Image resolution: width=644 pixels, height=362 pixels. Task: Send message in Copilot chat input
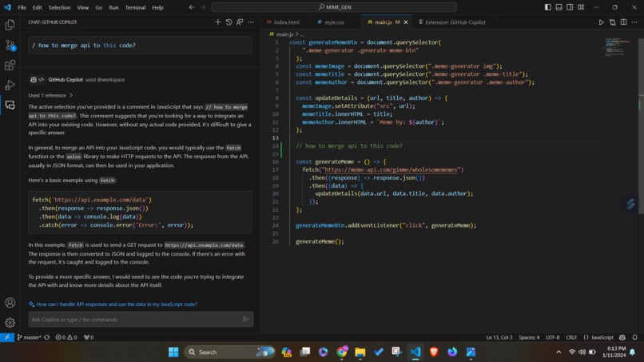(x=245, y=320)
